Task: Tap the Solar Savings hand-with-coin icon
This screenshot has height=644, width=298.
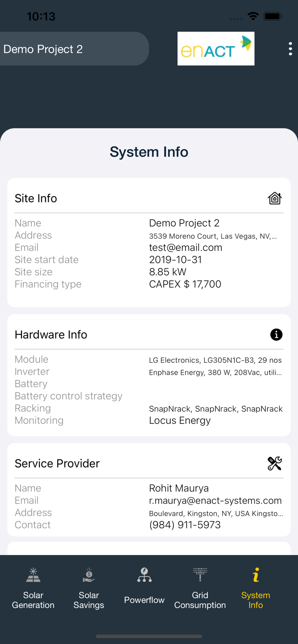Action: click(x=89, y=574)
